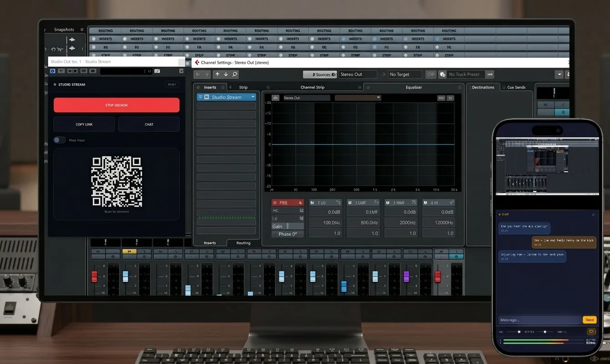Click the icon left of the Sleces Out field
This screenshot has width=610, height=364.
click(x=275, y=98)
